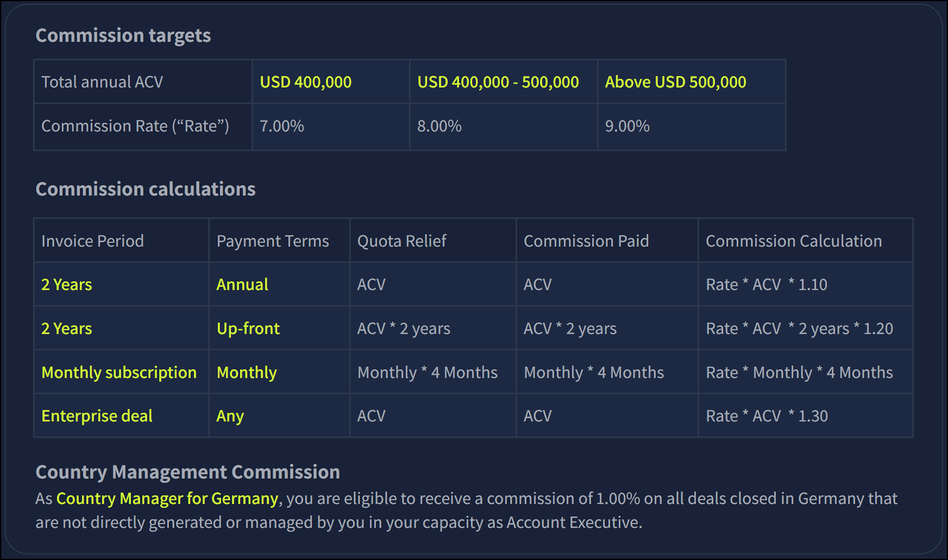Click the Payment Terms column header
The height and width of the screenshot is (560, 948).
(273, 241)
